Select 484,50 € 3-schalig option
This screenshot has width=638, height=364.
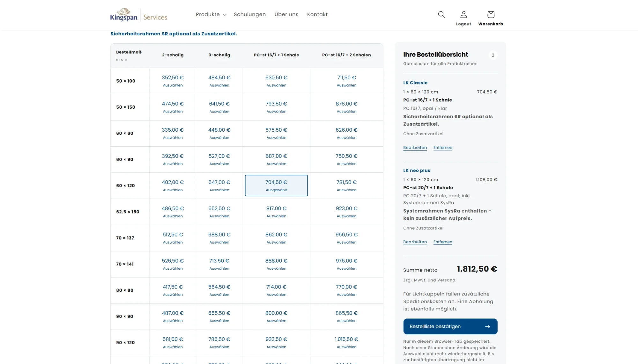(219, 81)
